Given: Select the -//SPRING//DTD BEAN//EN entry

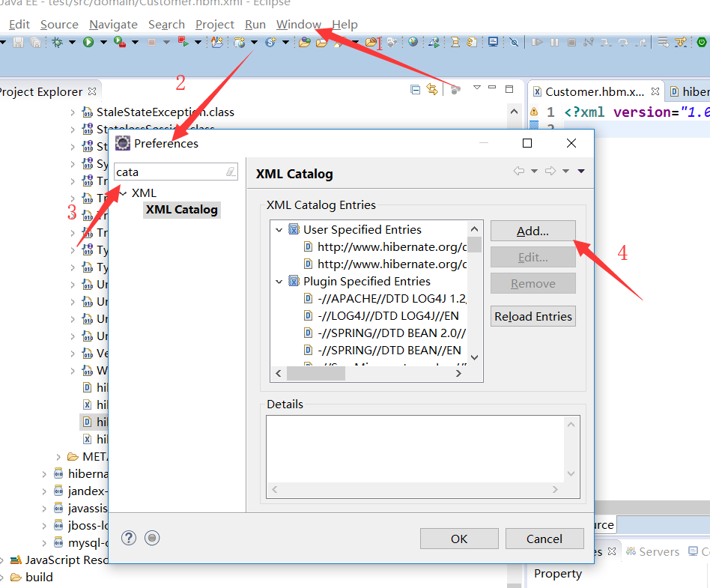Looking at the screenshot, I should [389, 350].
